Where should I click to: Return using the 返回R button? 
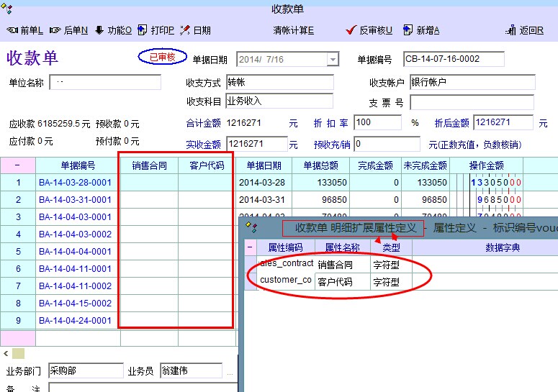pyautogui.click(x=526, y=30)
